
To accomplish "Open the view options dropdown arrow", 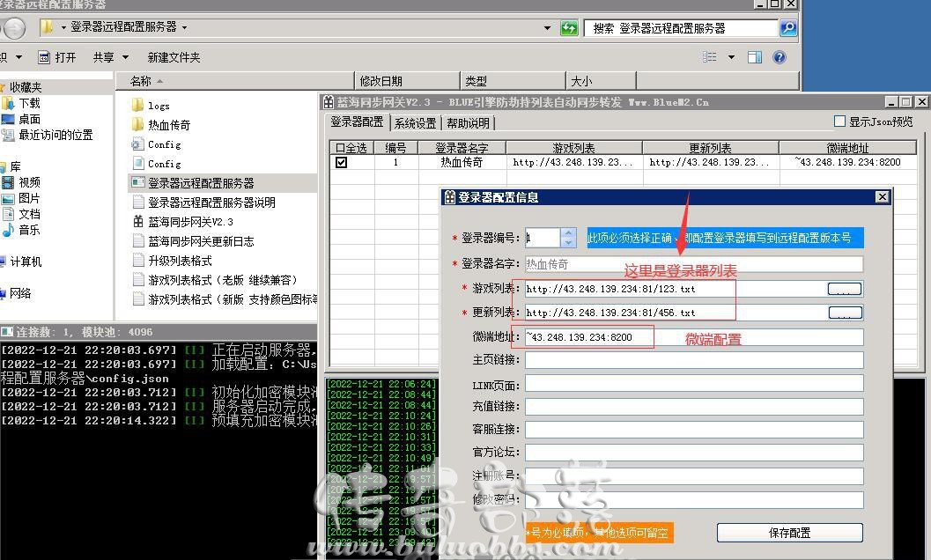I will click(x=731, y=57).
